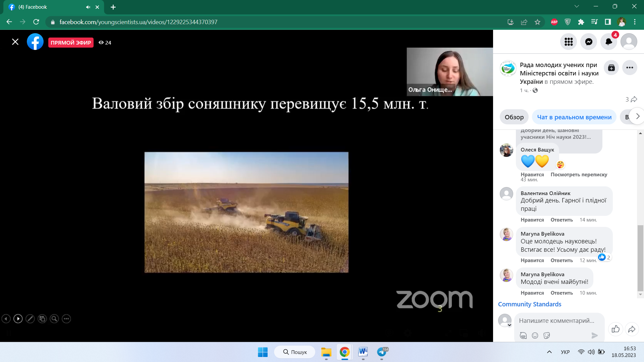
Task: Open three-dots options menu for the post
Action: point(630,68)
